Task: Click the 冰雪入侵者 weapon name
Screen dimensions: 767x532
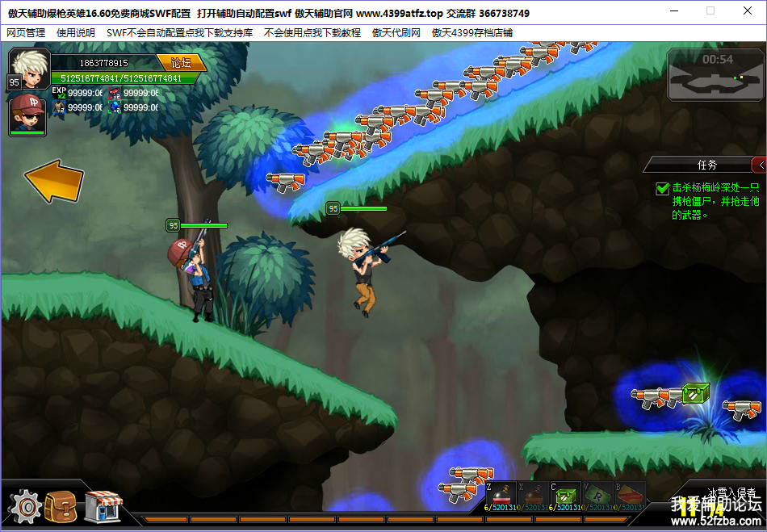Action: 732,492
